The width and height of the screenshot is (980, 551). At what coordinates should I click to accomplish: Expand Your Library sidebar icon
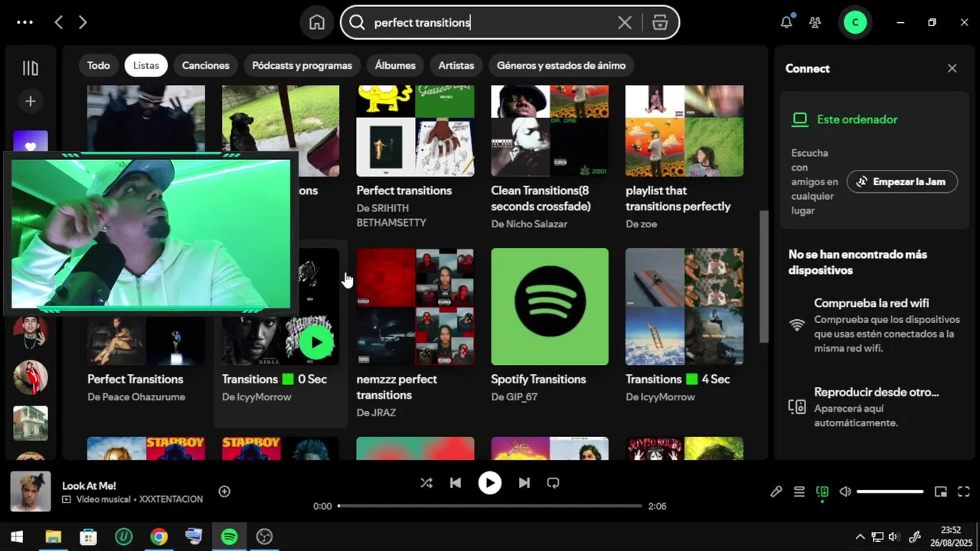point(31,68)
